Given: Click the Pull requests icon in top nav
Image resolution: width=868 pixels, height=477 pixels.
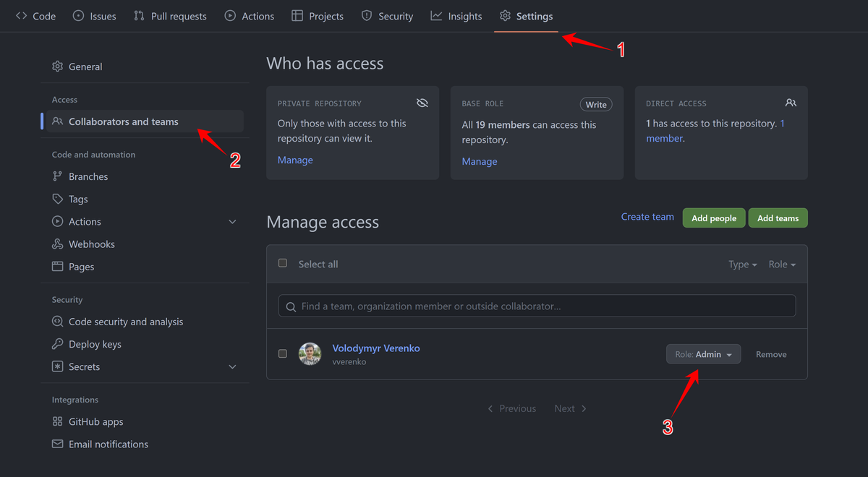Looking at the screenshot, I should point(139,16).
